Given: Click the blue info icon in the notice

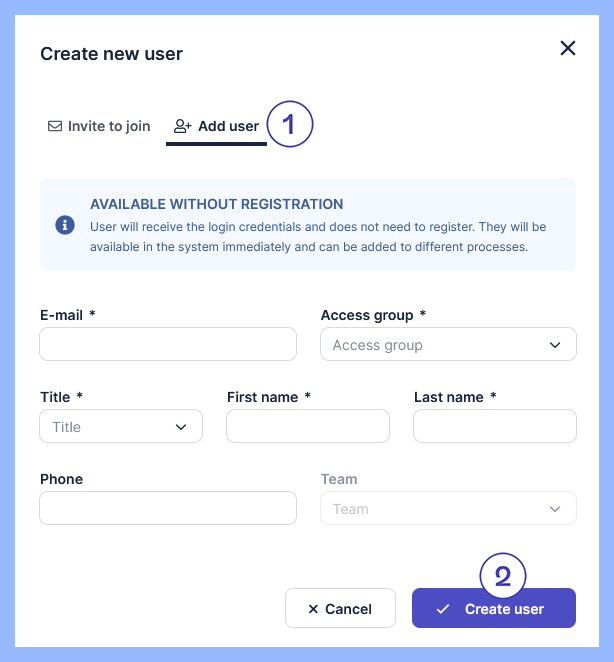Looking at the screenshot, I should (65, 225).
